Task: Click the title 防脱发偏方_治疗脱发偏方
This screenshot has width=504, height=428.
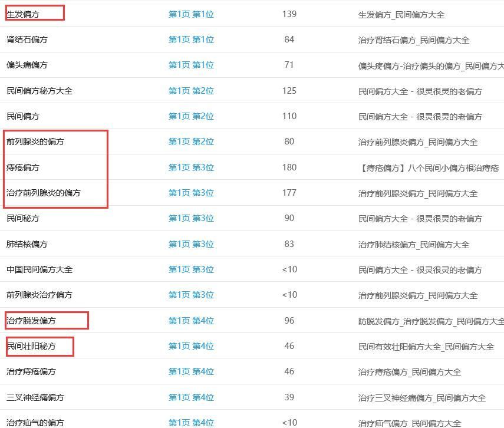Action: coord(430,321)
